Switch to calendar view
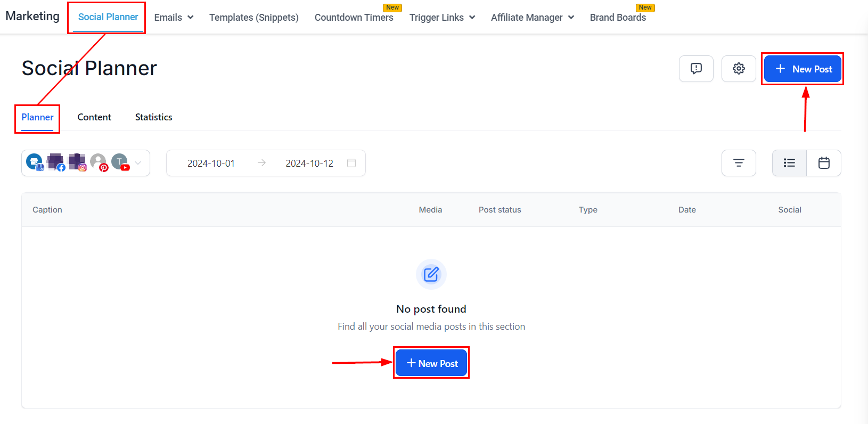This screenshot has width=868, height=424. [x=824, y=163]
